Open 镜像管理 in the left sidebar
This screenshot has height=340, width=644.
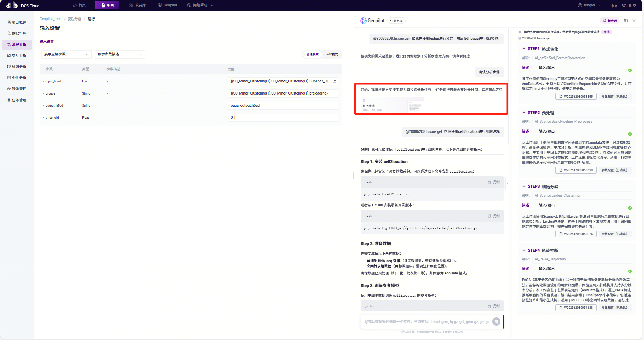click(x=19, y=89)
